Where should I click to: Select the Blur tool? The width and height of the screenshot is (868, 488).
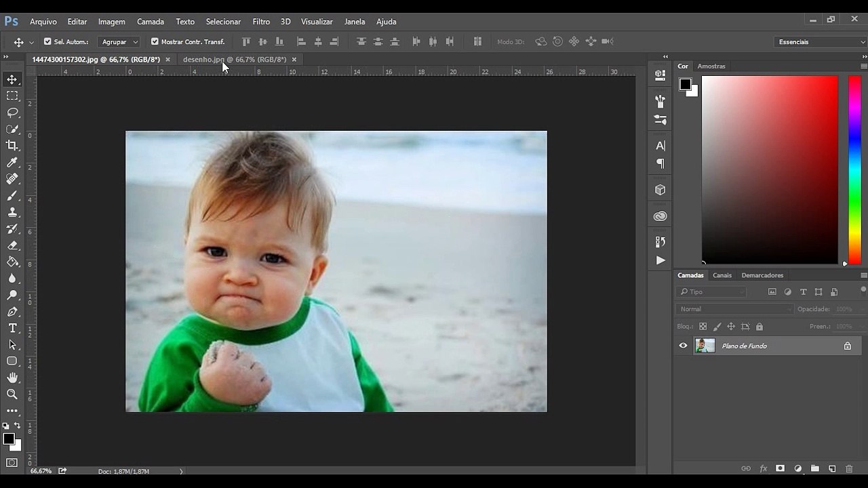[x=12, y=279]
